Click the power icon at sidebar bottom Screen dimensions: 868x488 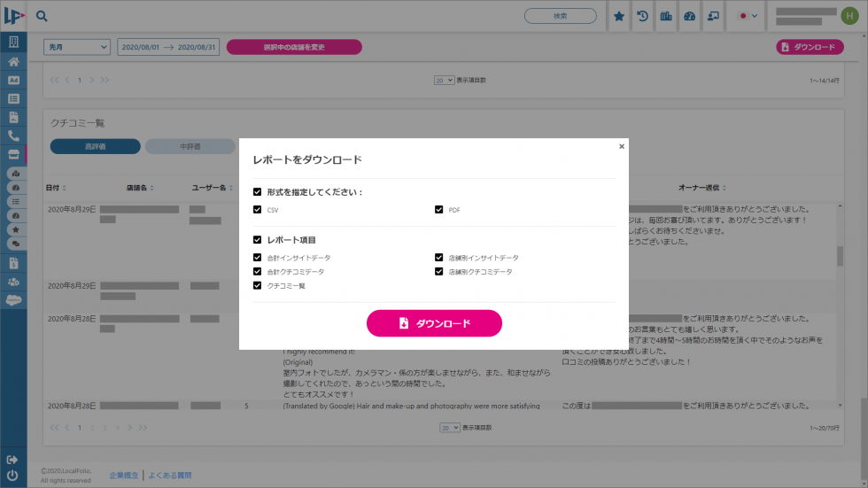tap(12, 476)
